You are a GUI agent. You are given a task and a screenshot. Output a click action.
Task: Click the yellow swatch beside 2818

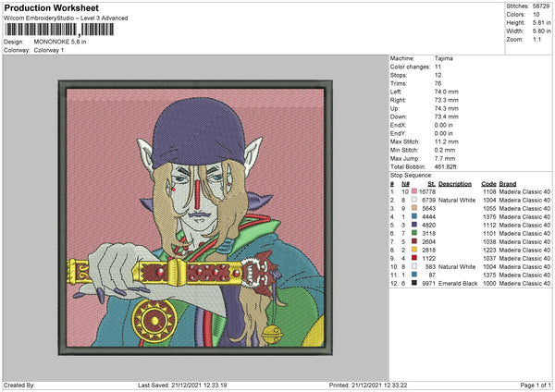(x=414, y=250)
